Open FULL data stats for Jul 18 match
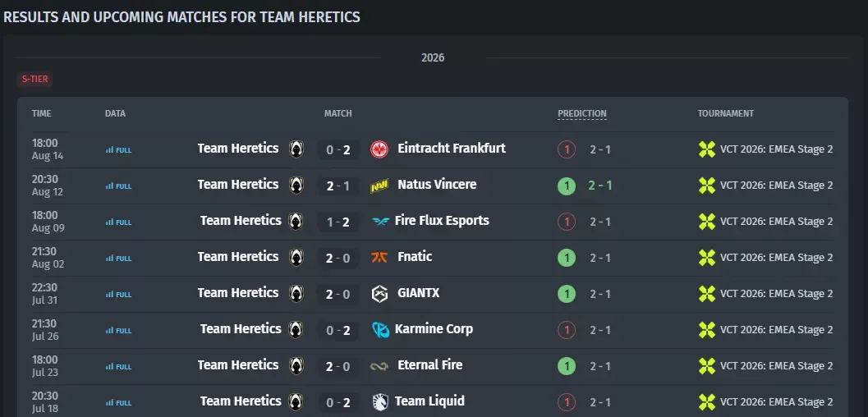 click(118, 402)
